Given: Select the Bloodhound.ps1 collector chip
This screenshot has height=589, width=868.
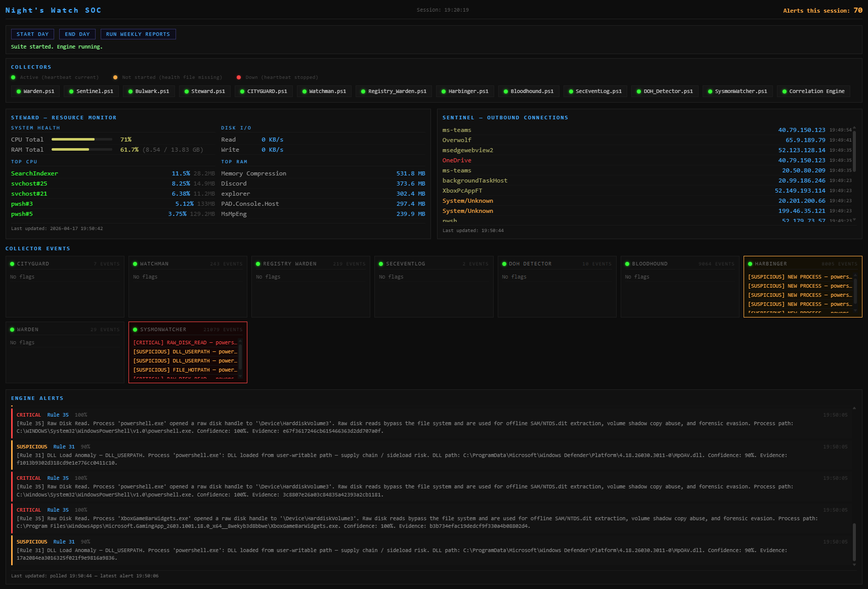Looking at the screenshot, I should click(529, 92).
